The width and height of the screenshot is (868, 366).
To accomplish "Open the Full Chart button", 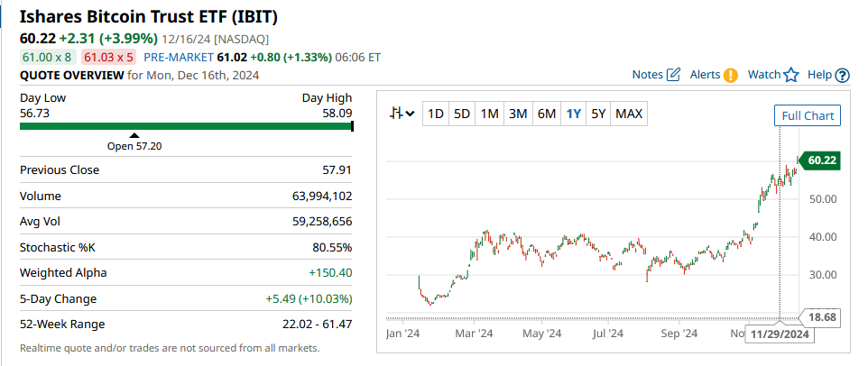I will (808, 115).
